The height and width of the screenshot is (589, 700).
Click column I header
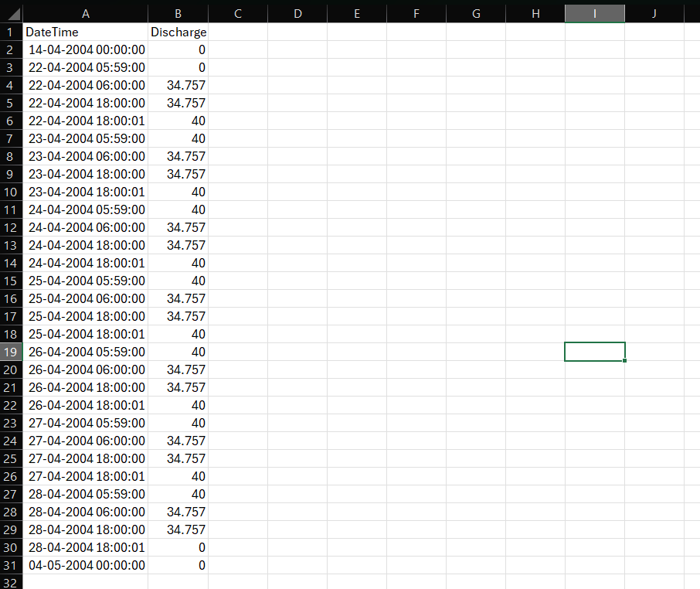tap(594, 13)
